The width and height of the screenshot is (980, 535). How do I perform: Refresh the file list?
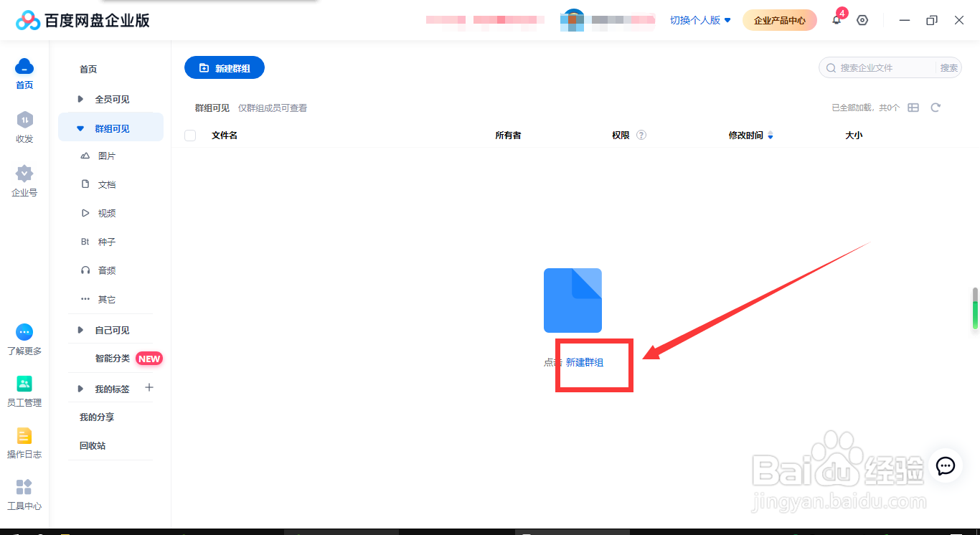936,107
